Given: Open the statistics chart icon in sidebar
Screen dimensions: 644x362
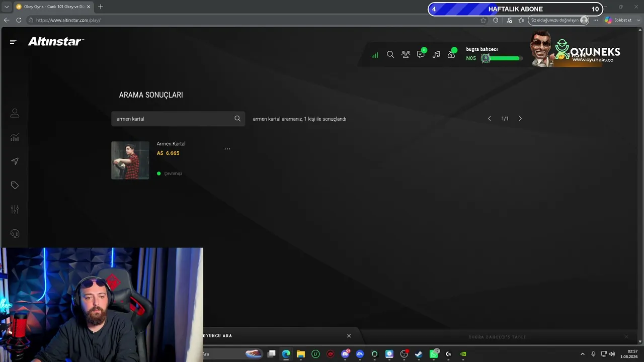Looking at the screenshot, I should (x=15, y=137).
